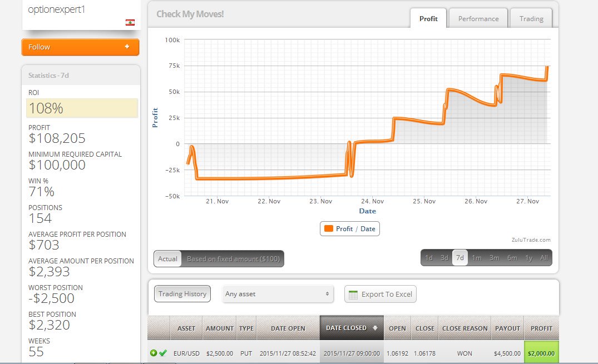Click the 24. Nov date label on chart
The height and width of the screenshot is (364, 598).
[x=372, y=201]
